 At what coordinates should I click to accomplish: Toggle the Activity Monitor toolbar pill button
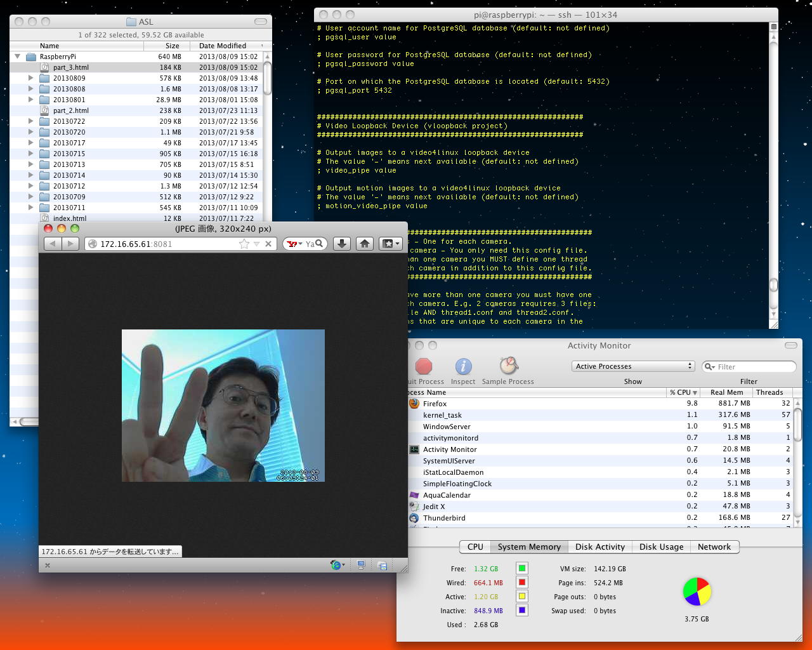click(790, 346)
